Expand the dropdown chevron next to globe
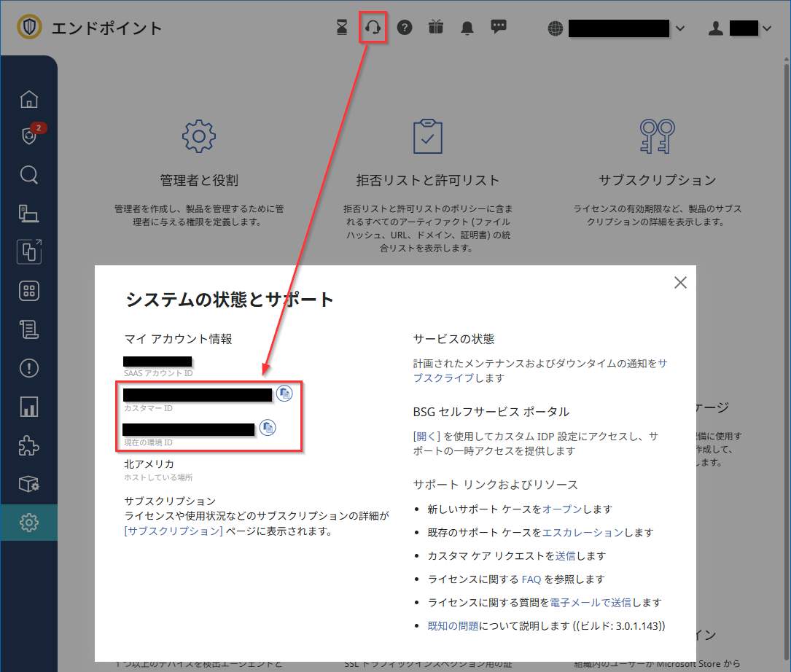This screenshot has height=672, width=791. coord(680,28)
